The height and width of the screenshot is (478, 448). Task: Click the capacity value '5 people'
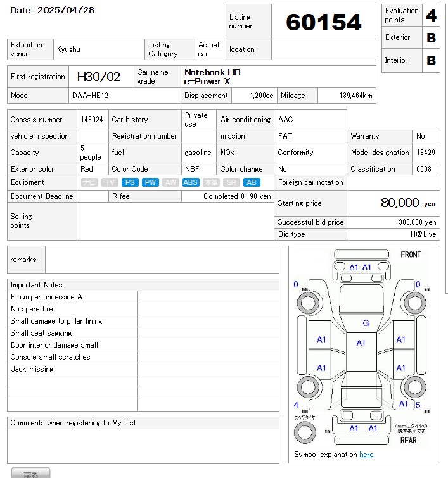pyautogui.click(x=91, y=153)
